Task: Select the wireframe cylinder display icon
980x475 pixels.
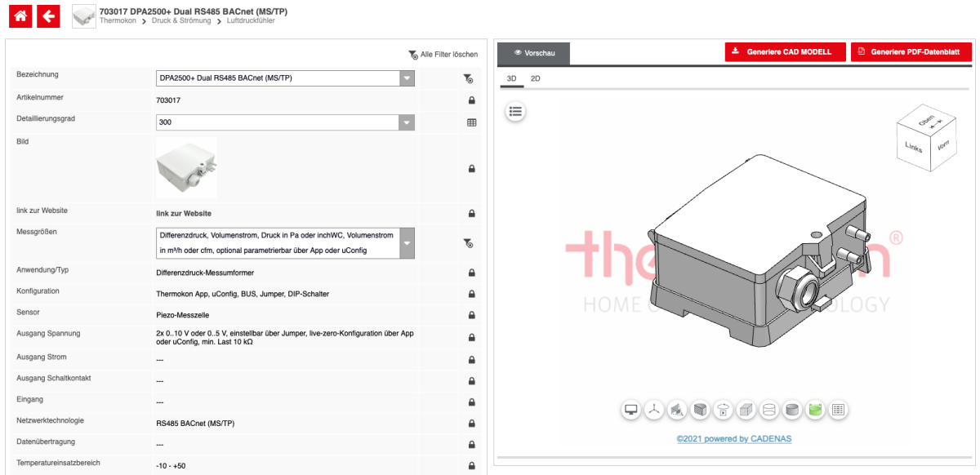Action: click(768, 410)
